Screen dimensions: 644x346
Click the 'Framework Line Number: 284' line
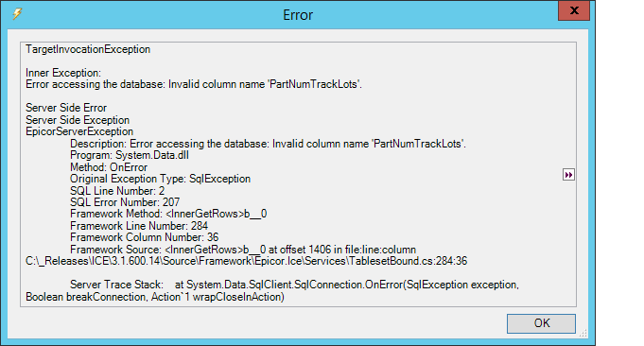coord(139,226)
